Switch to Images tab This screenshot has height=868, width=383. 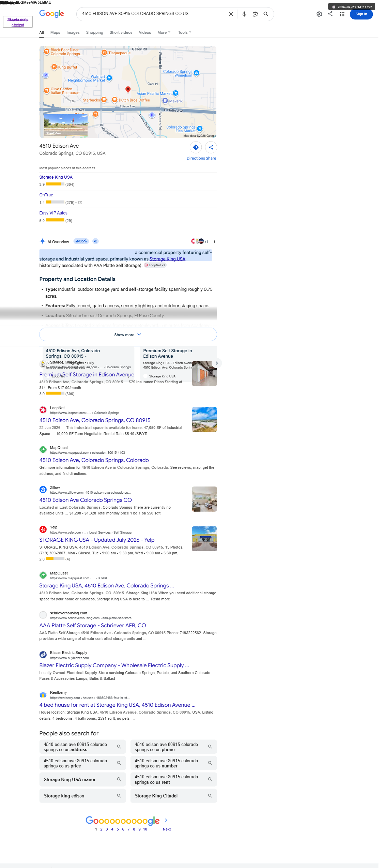pyautogui.click(x=73, y=32)
